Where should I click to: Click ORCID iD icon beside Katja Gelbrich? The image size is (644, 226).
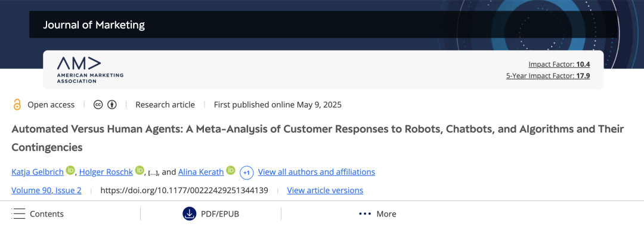(70, 170)
